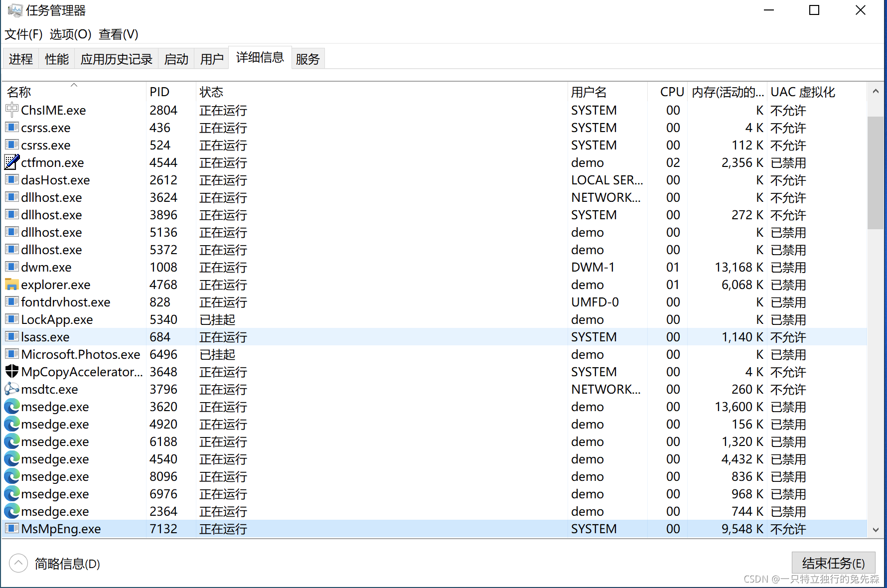
Task: Click the dasHost.exe process icon
Action: [x=12, y=179]
